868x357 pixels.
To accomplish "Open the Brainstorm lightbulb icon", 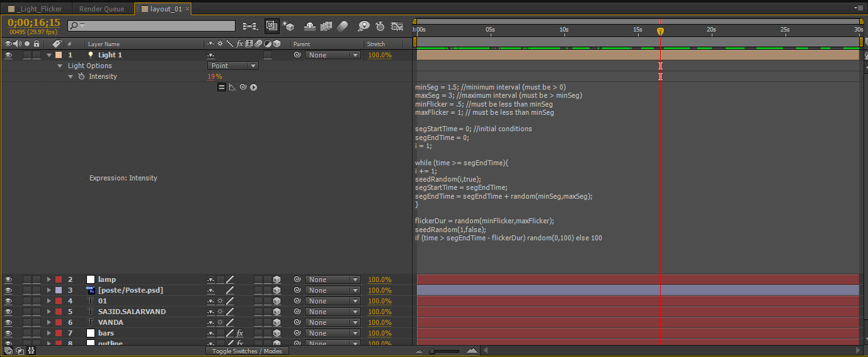I will coord(363,26).
